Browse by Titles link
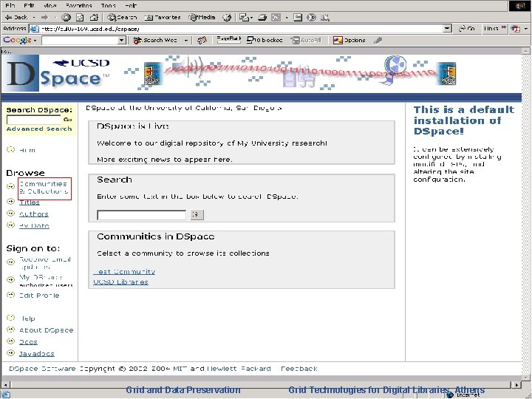The width and height of the screenshot is (532, 399). [30, 202]
